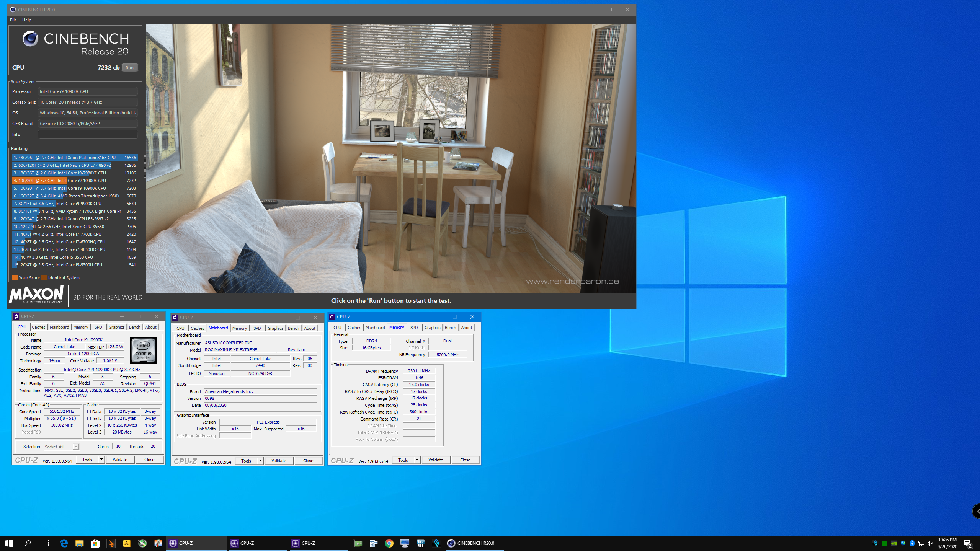Click the MAXON logo in Cinebench
The width and height of the screenshot is (980, 551).
pyautogui.click(x=36, y=295)
